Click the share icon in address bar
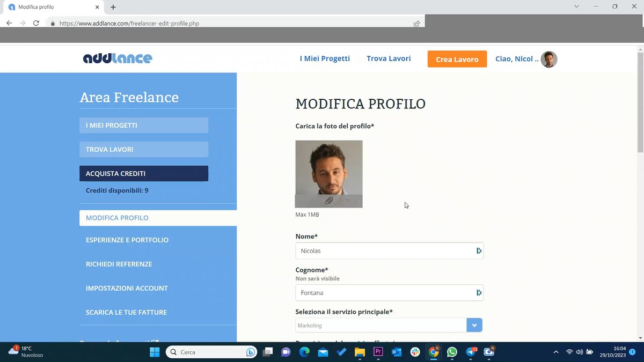Screen dimensions: 644x362 click(416, 24)
